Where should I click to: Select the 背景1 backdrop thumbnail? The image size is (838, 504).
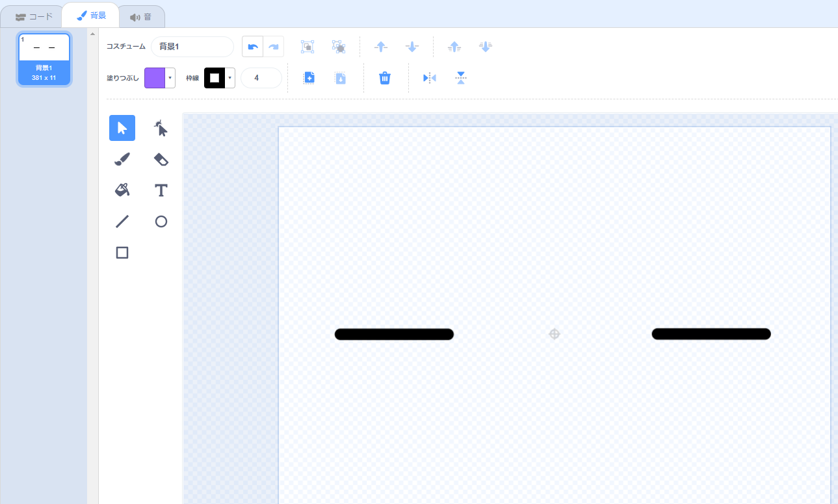44,59
